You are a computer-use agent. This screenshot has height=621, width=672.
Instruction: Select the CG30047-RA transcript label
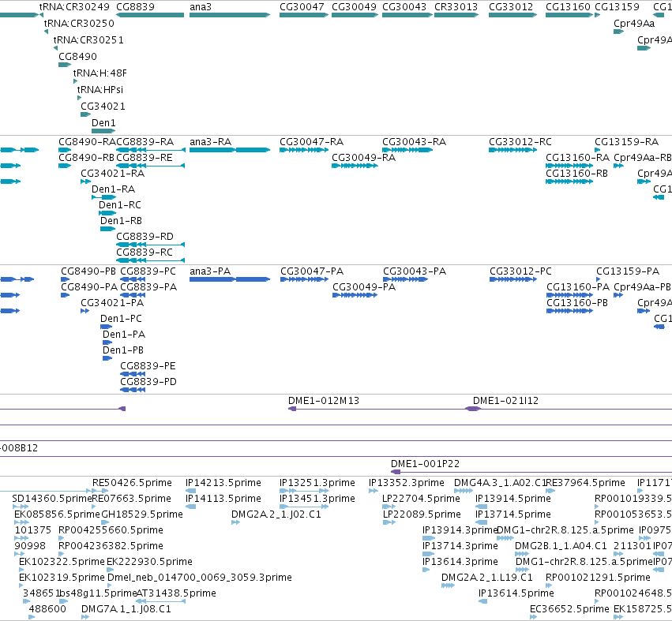tap(312, 142)
